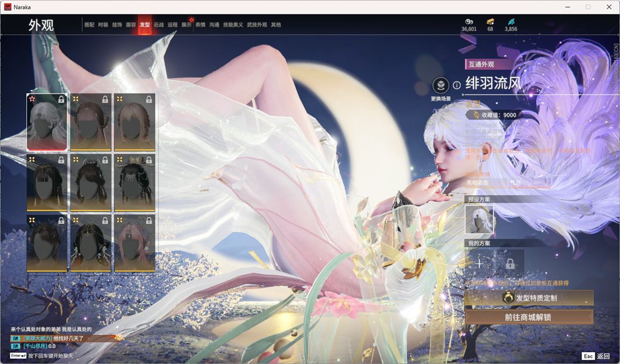Click the 收藏值 collection value icon
The width and height of the screenshot is (620, 364).
pos(476,115)
